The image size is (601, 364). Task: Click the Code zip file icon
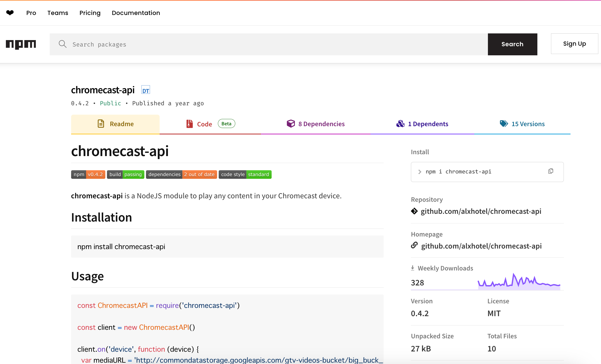pyautogui.click(x=190, y=124)
